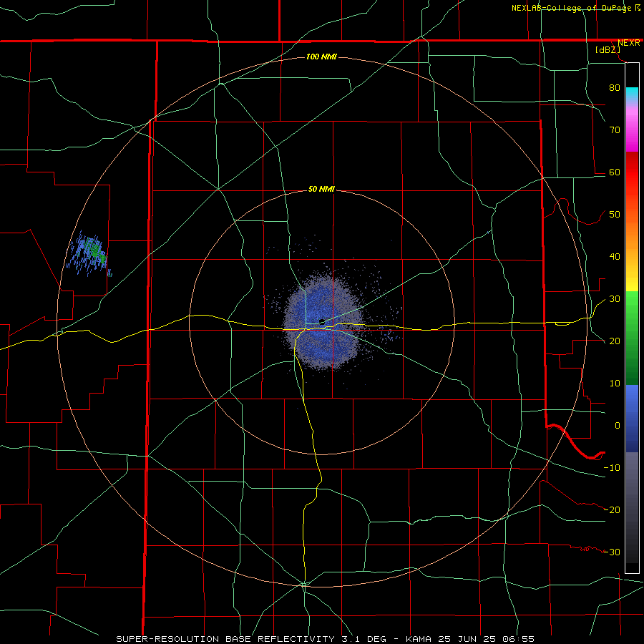Click the 70 value on dBZ scale
The image size is (644, 644).
point(615,130)
